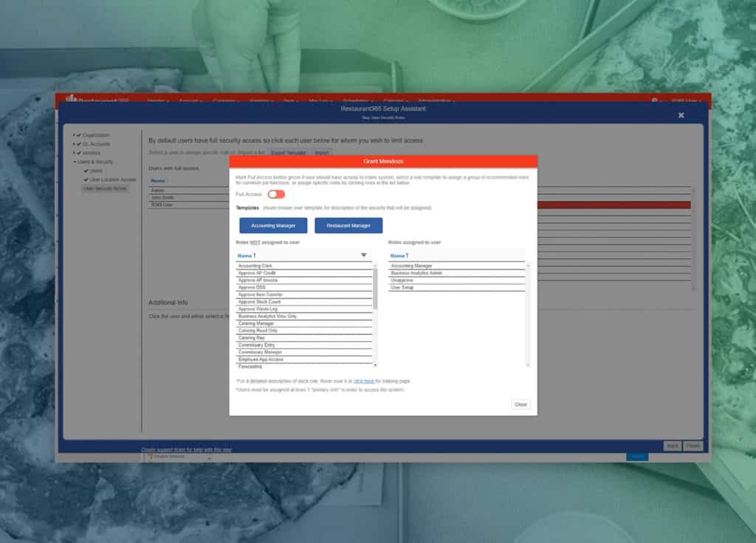The width and height of the screenshot is (756, 543).
Task: Click the Export Template button
Action: [x=289, y=152]
